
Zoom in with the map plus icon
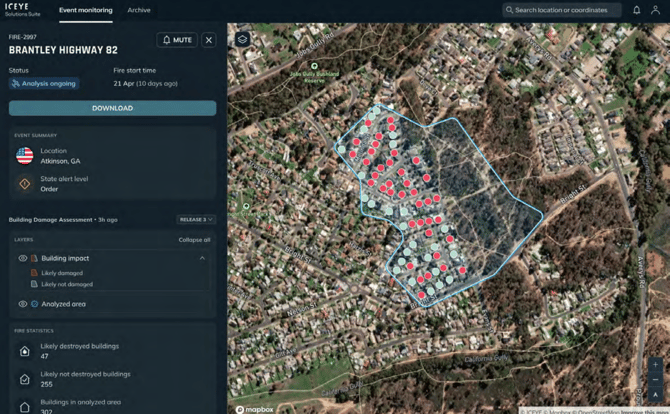coord(655,364)
